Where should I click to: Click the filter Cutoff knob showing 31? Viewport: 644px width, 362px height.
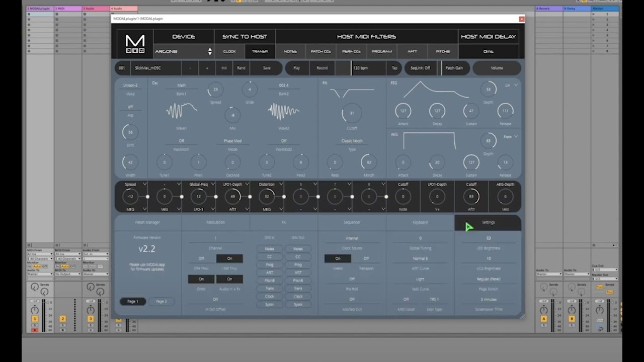tap(352, 114)
